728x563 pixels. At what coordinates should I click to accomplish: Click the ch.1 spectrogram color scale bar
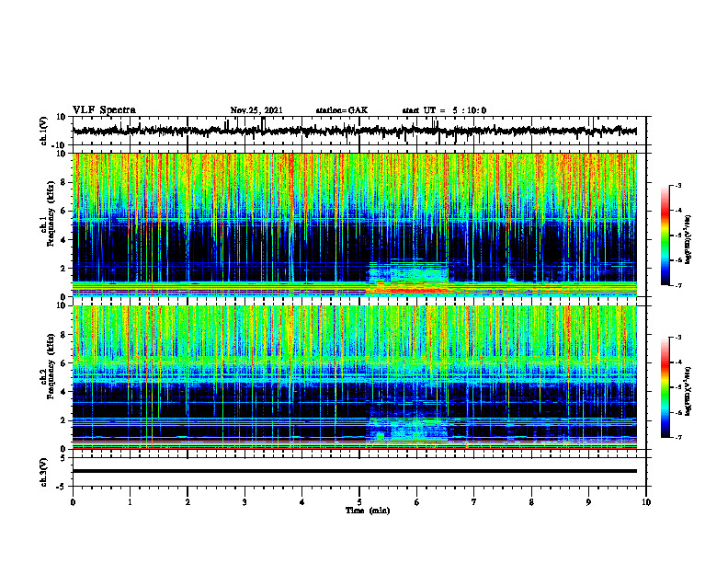pyautogui.click(x=665, y=236)
